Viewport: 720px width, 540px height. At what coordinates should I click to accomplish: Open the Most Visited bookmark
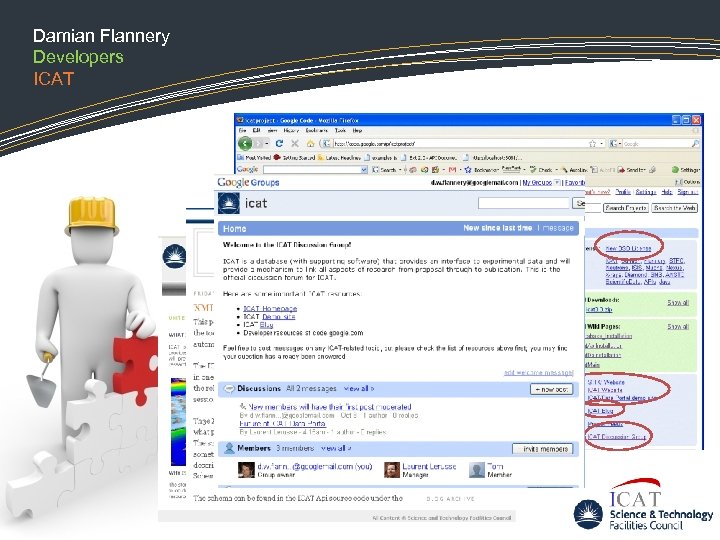[x=254, y=158]
